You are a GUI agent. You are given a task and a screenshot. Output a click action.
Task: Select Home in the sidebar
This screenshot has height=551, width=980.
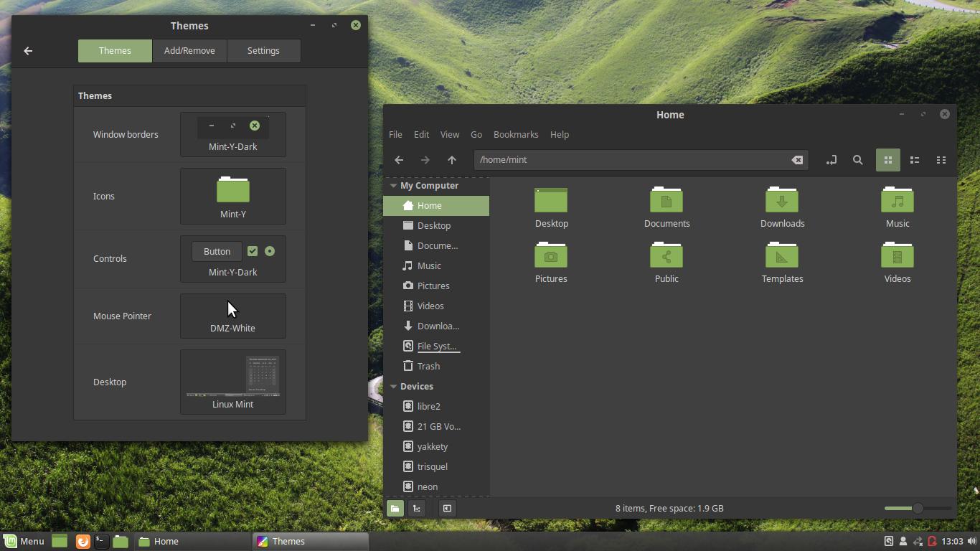pyautogui.click(x=436, y=206)
